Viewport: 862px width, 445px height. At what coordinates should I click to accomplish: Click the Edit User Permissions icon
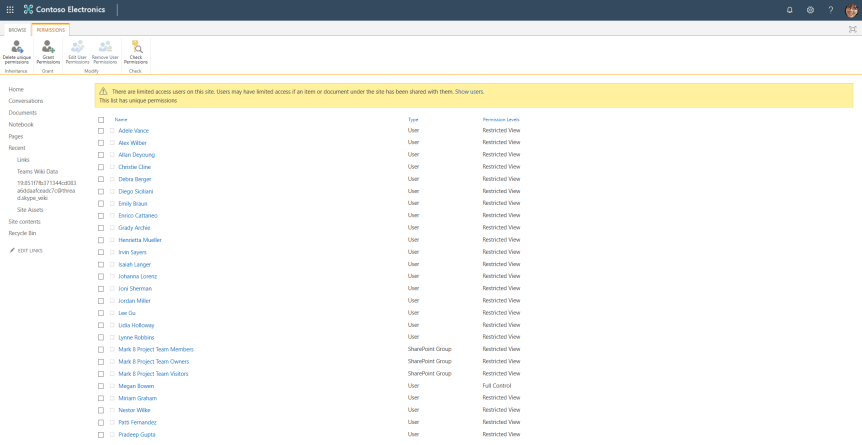coord(77,47)
